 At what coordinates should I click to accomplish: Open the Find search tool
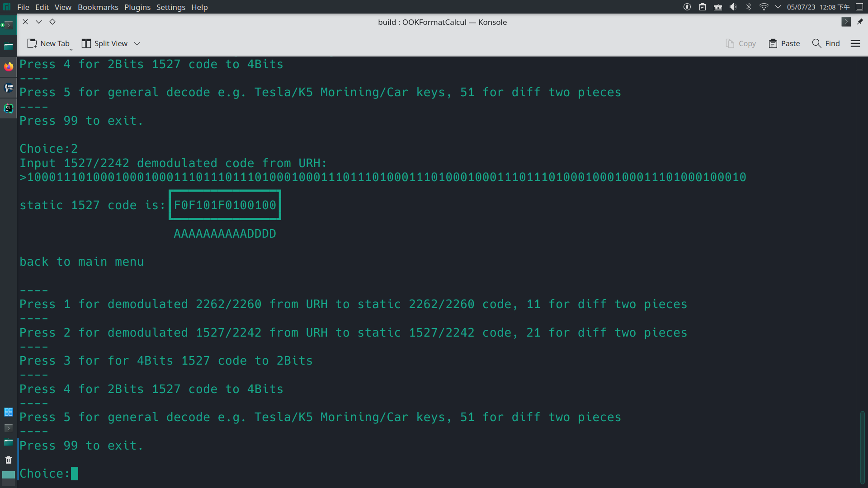826,43
